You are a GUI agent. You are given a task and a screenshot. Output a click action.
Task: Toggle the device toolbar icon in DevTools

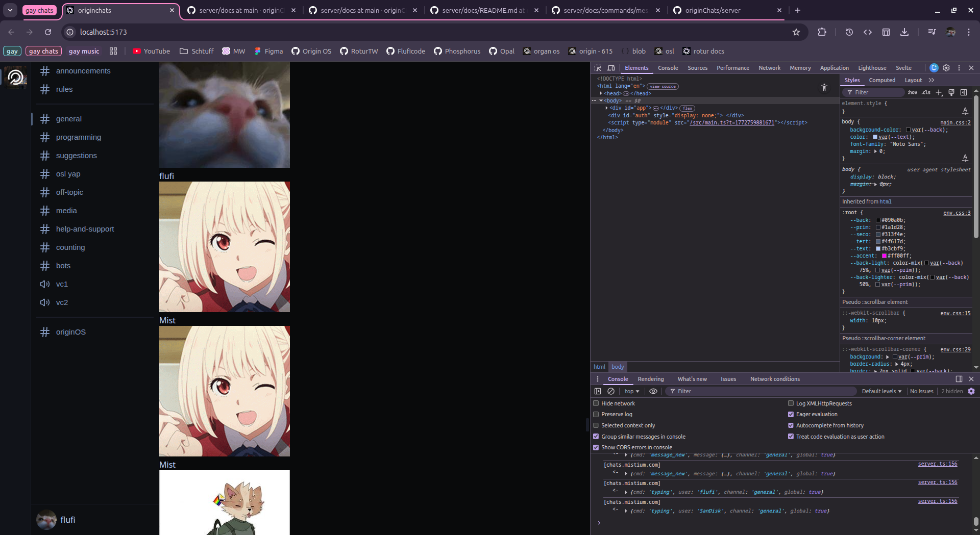tap(611, 68)
